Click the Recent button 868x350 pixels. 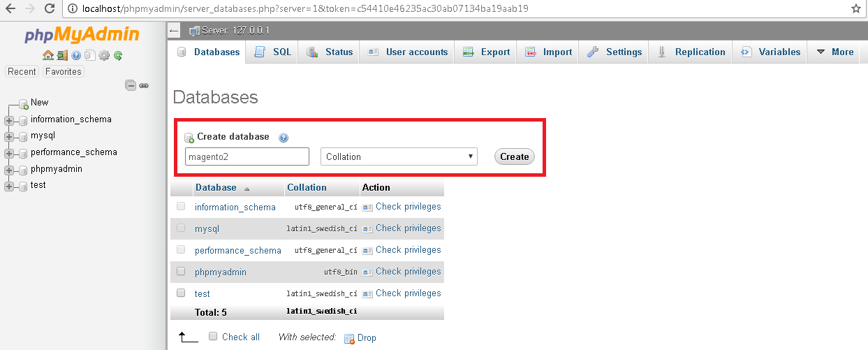pyautogui.click(x=22, y=71)
